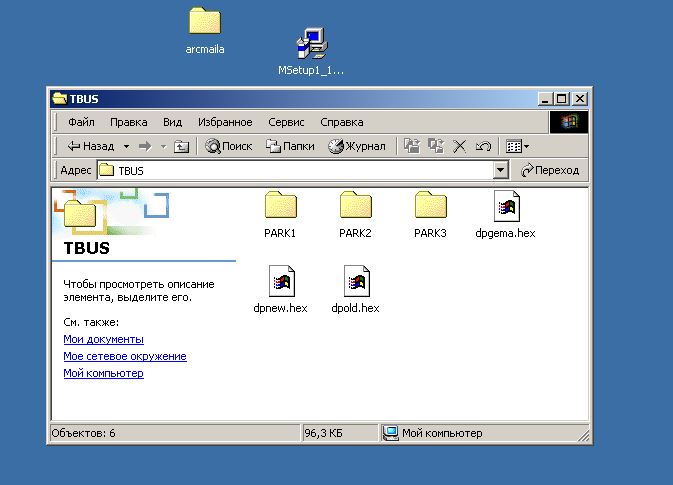
Task: Open the Поиск search pane
Action: (x=228, y=146)
